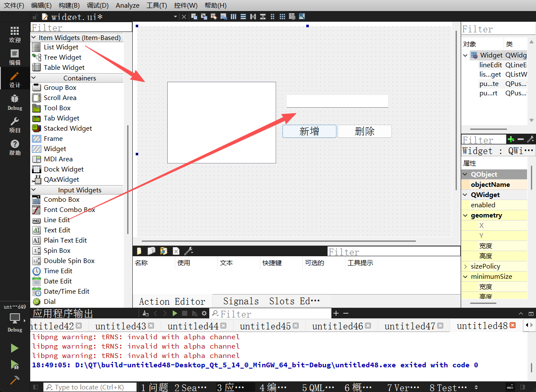Collapse the geometry property group
Screen dimensions: 536x392
coord(465,215)
